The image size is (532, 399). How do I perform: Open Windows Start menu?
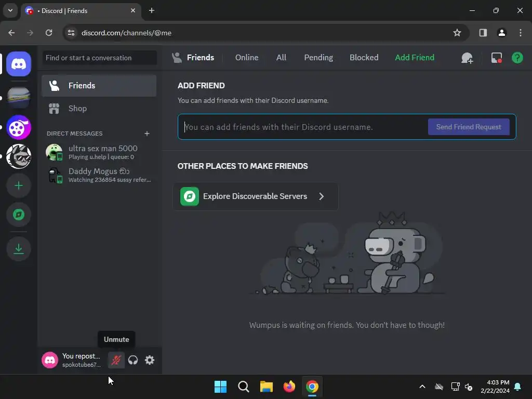tap(220, 387)
